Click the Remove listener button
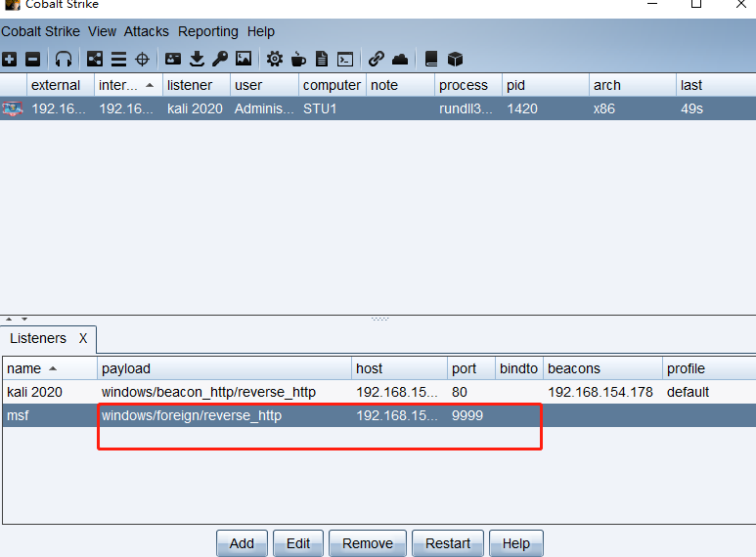The width and height of the screenshot is (756, 557). [x=368, y=543]
